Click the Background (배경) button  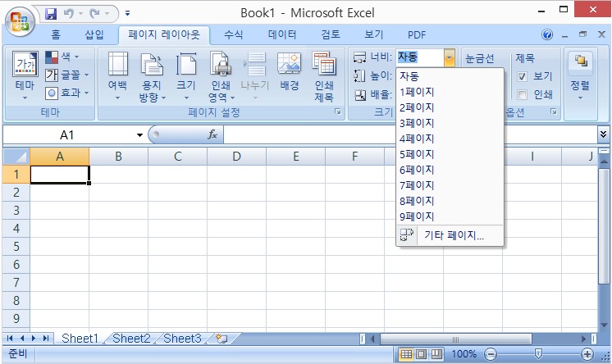tap(290, 72)
